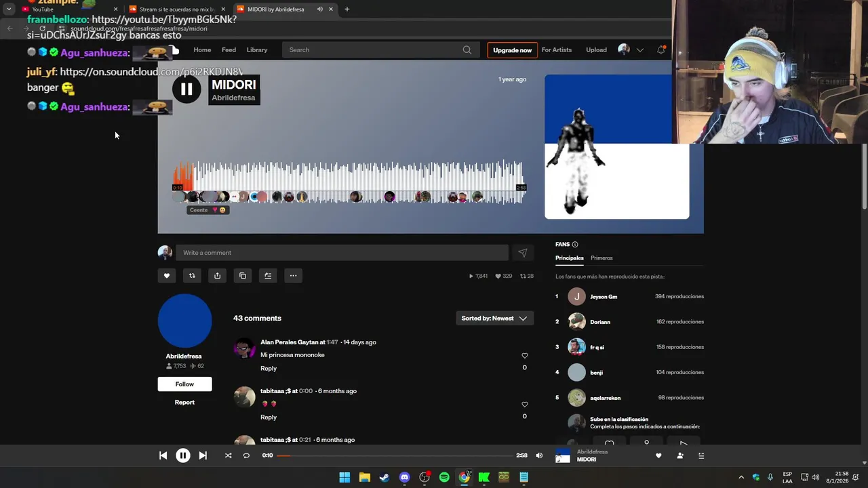
Task: Switch to the Stream si te acuerdas tab
Action: 178,9
